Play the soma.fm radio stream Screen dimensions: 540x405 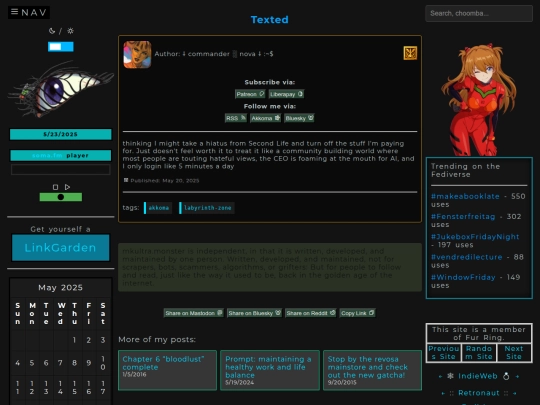point(68,187)
